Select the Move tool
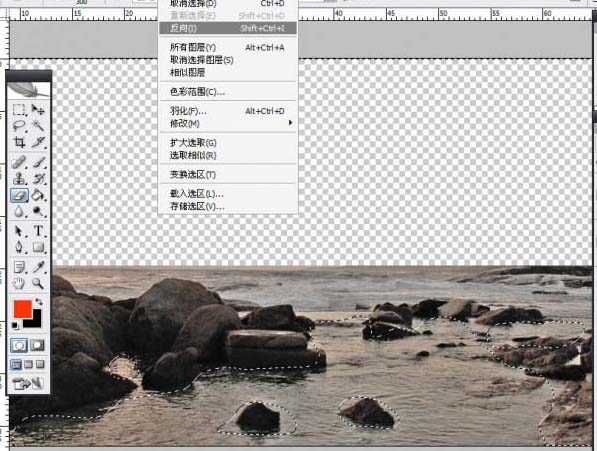This screenshot has width=597, height=451. click(38, 110)
